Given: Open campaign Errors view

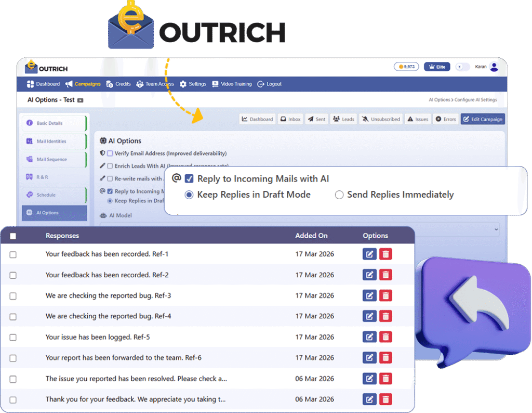Looking at the screenshot, I should point(446,119).
